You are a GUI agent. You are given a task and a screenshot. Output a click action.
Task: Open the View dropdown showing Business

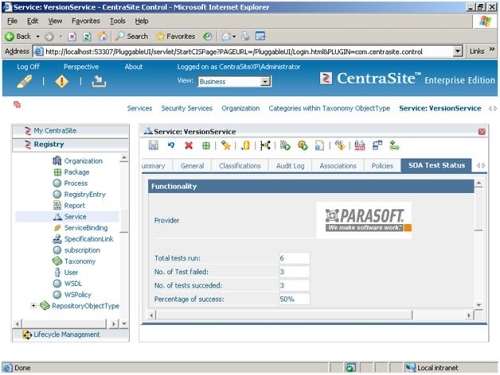click(265, 81)
